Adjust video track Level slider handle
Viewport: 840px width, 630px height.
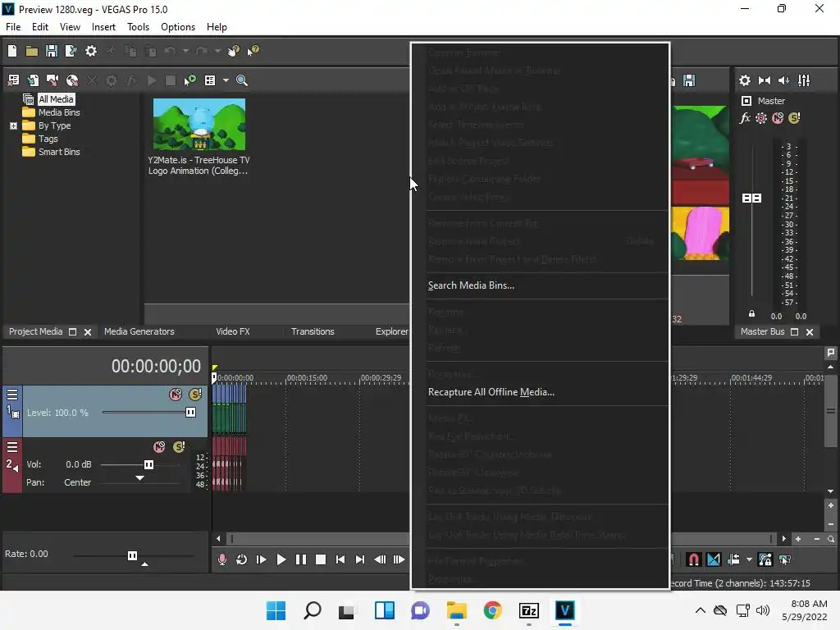coord(190,412)
